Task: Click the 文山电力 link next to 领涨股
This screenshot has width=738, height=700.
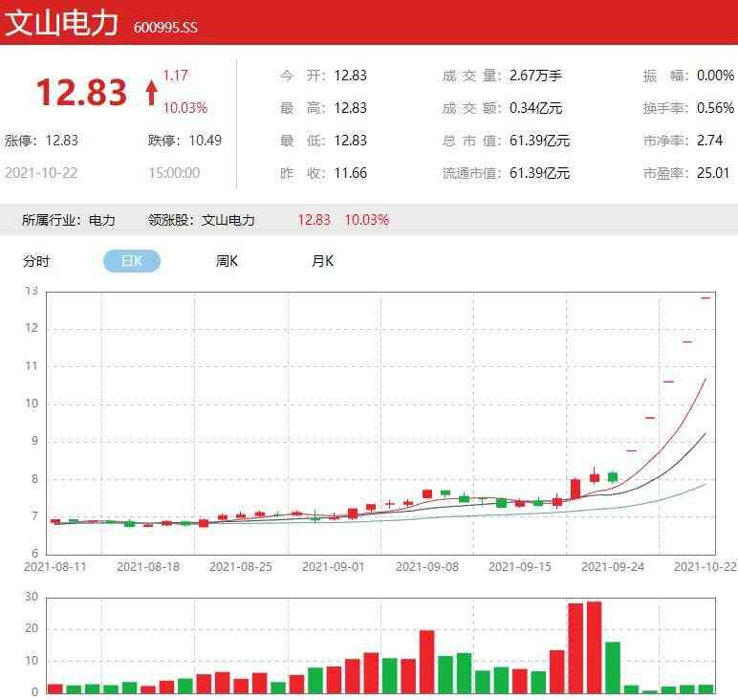Action: point(228,220)
